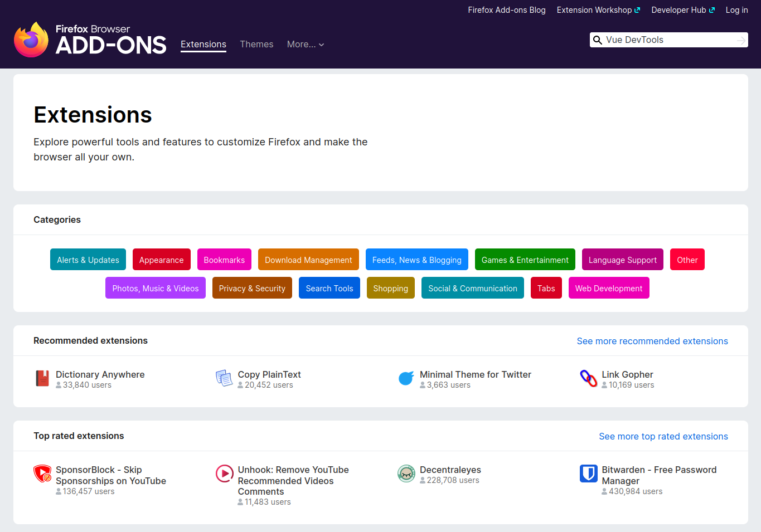Click the search magnifier icon
The width and height of the screenshot is (761, 532).
(598, 40)
